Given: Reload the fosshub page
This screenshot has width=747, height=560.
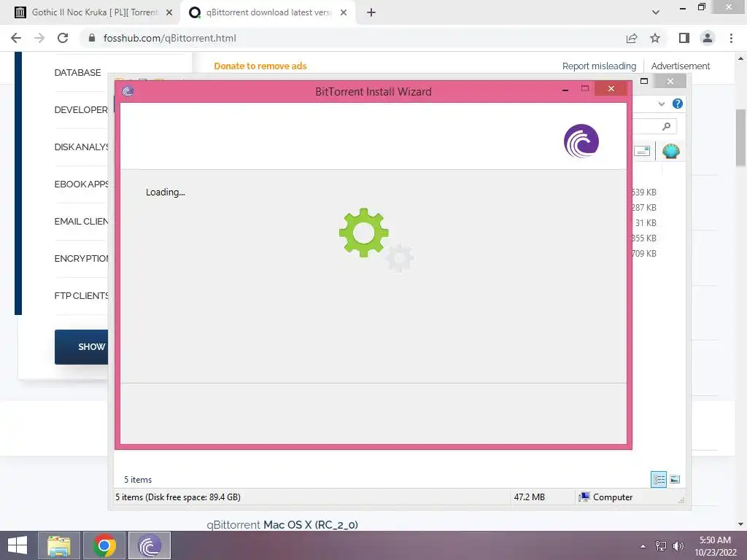Looking at the screenshot, I should click(63, 38).
